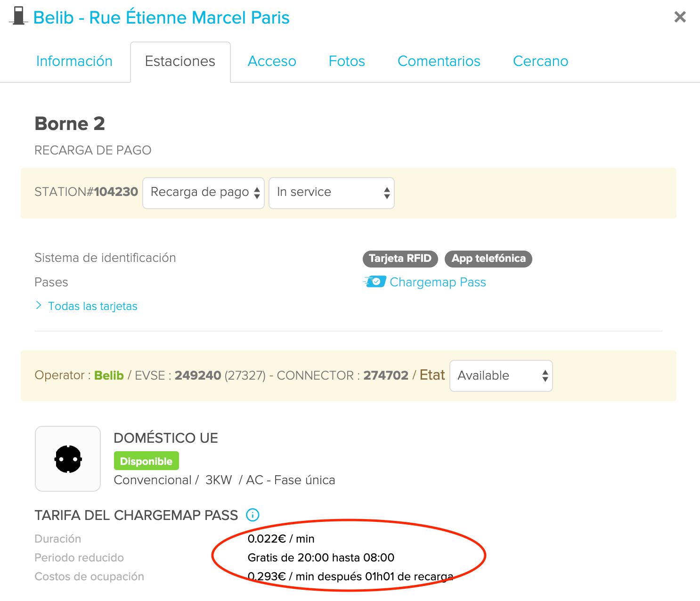Click the domestic EU socket icon
This screenshot has width=700, height=601.
click(68, 459)
